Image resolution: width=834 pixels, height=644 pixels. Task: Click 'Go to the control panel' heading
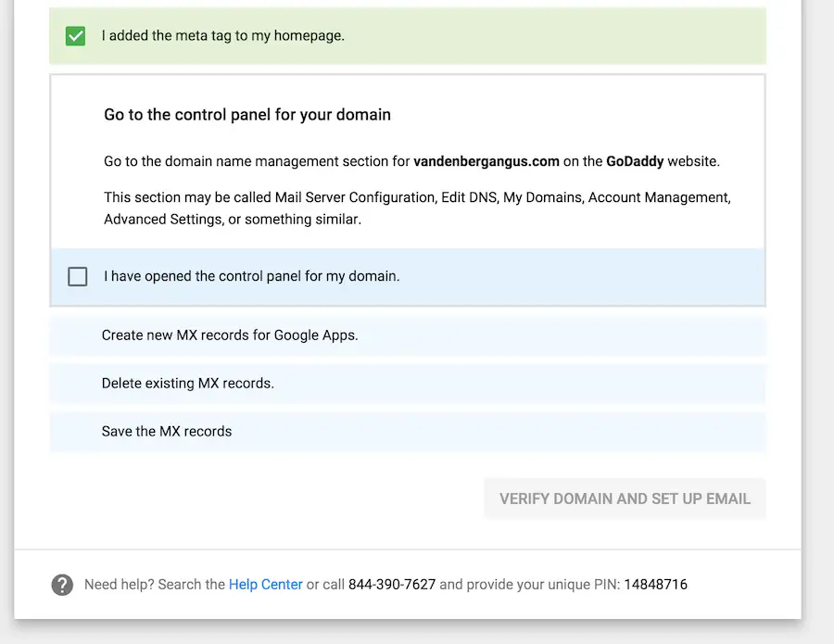247,115
